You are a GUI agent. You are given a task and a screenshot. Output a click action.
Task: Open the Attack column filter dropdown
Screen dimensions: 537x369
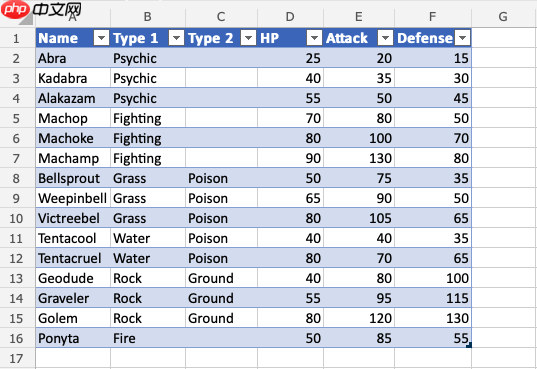pos(385,38)
